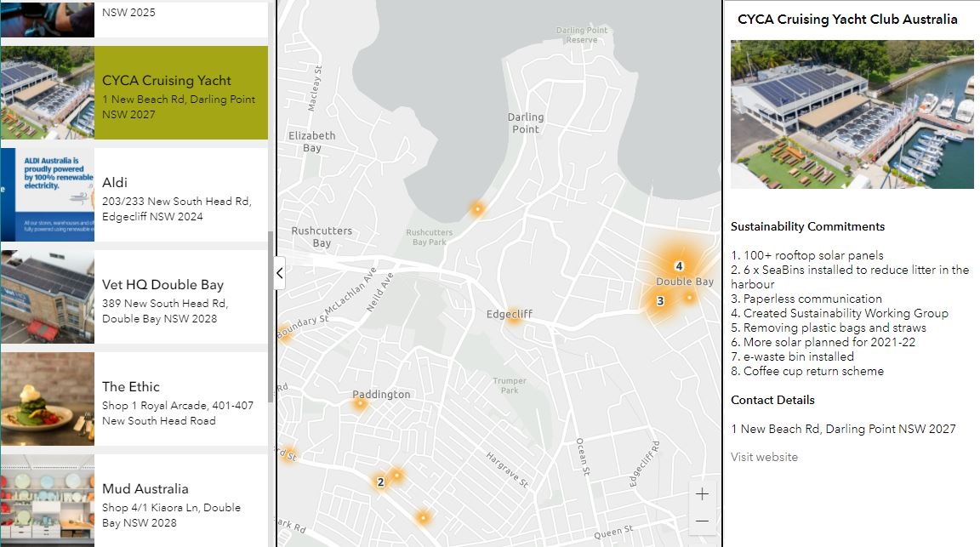Select the map point at Paddington label
The image size is (980, 547).
pyautogui.click(x=359, y=404)
